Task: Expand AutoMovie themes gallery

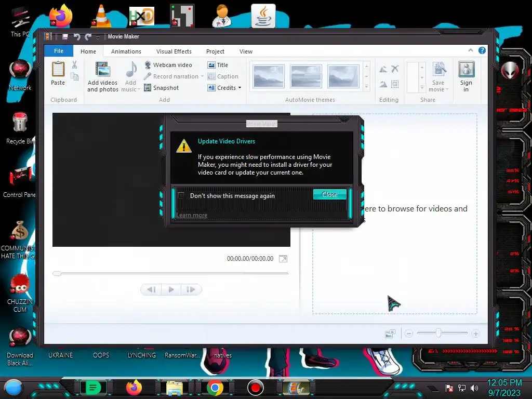Action: (366, 87)
